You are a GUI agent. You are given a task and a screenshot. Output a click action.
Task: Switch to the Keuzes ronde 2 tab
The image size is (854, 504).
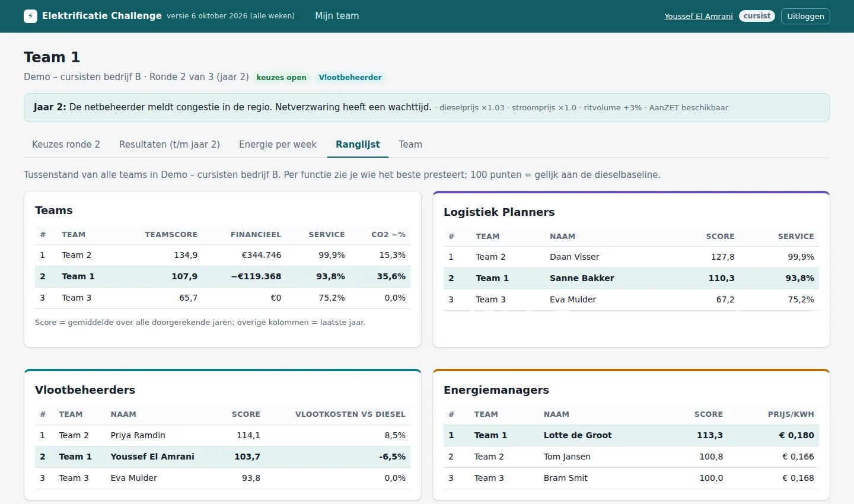tap(66, 145)
